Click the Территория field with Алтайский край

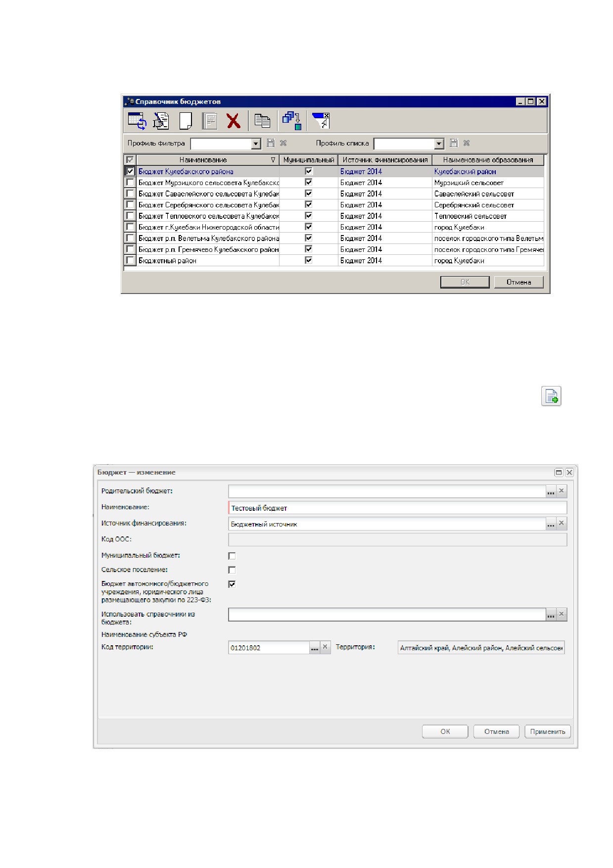click(481, 648)
